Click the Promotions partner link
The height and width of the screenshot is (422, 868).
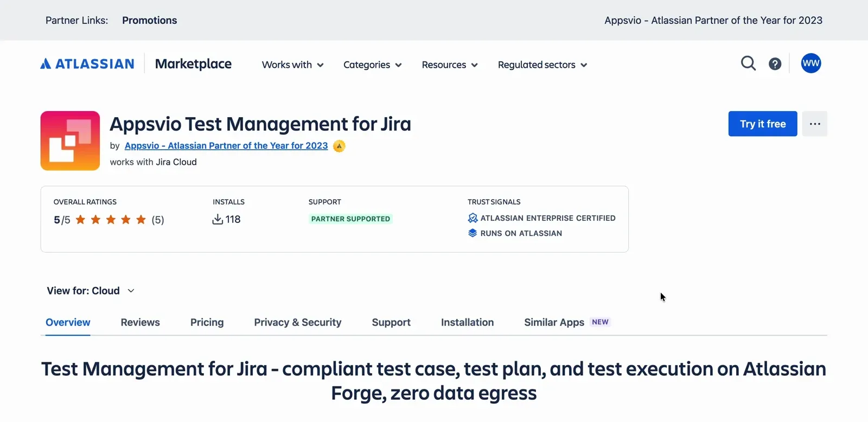[x=150, y=20]
